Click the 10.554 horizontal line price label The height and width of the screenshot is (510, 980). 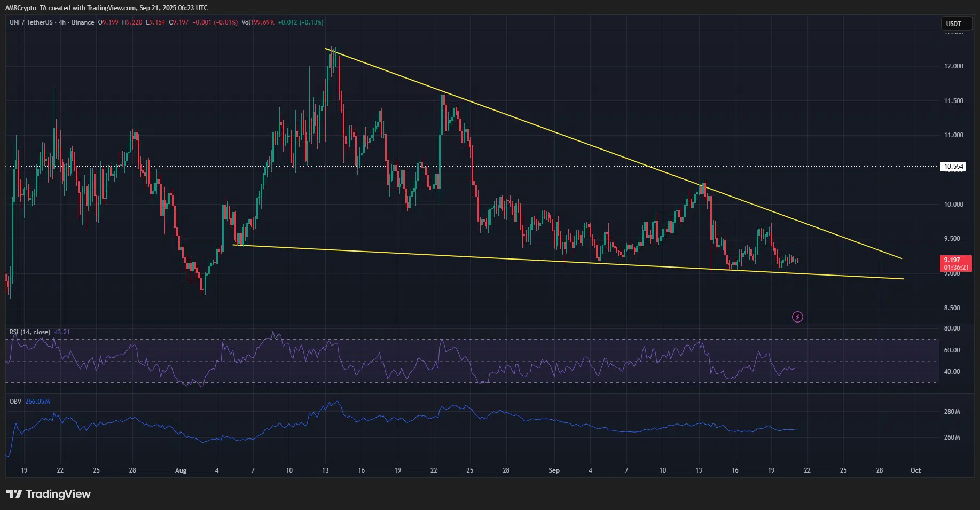click(953, 167)
